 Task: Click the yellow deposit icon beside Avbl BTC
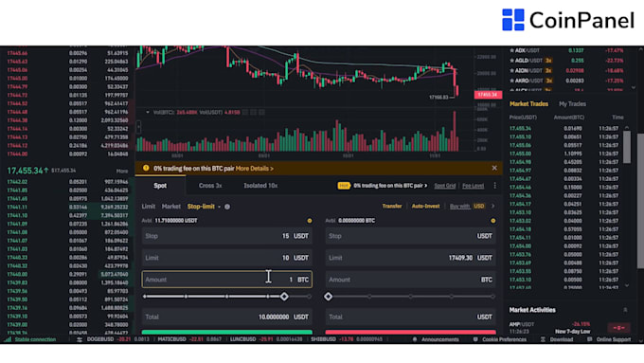(492, 221)
